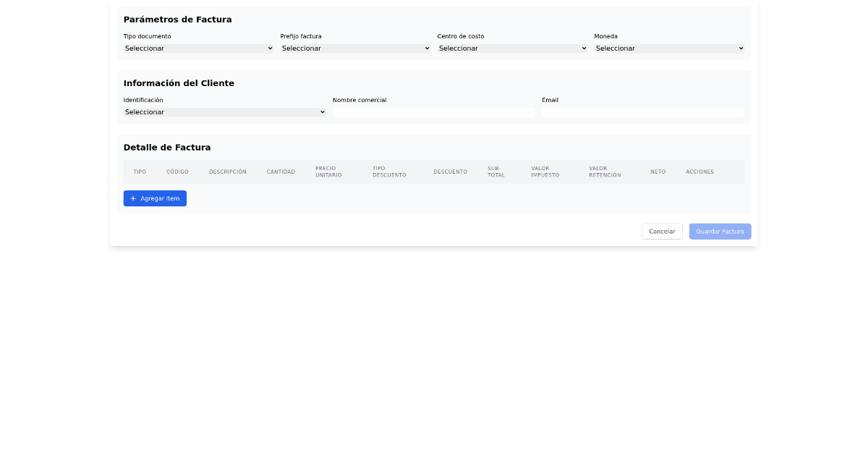Click the CANTIDAD column header
This screenshot has width=868, height=456.
pyautogui.click(x=281, y=172)
